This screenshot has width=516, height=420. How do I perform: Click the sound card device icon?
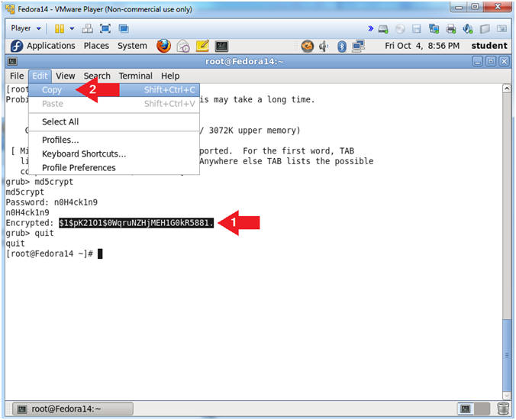tap(468, 29)
